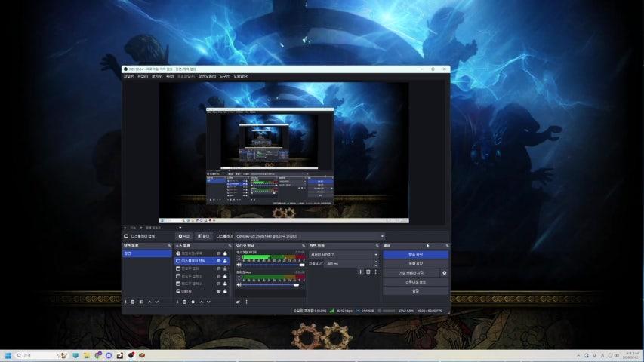This screenshot has height=362, width=644.
Task: Toggle lock on selected display capture source
Action: pyautogui.click(x=225, y=261)
